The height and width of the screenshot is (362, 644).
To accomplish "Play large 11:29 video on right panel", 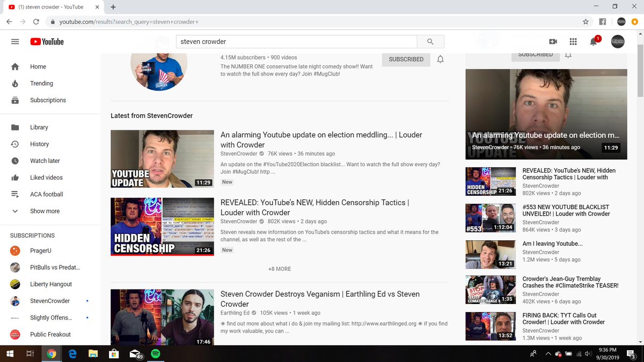I will [x=546, y=114].
